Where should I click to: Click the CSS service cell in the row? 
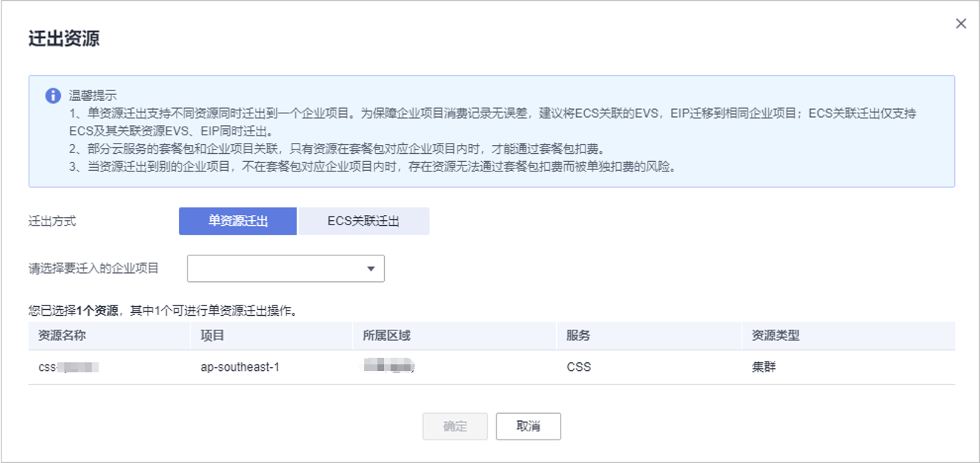pyautogui.click(x=578, y=367)
